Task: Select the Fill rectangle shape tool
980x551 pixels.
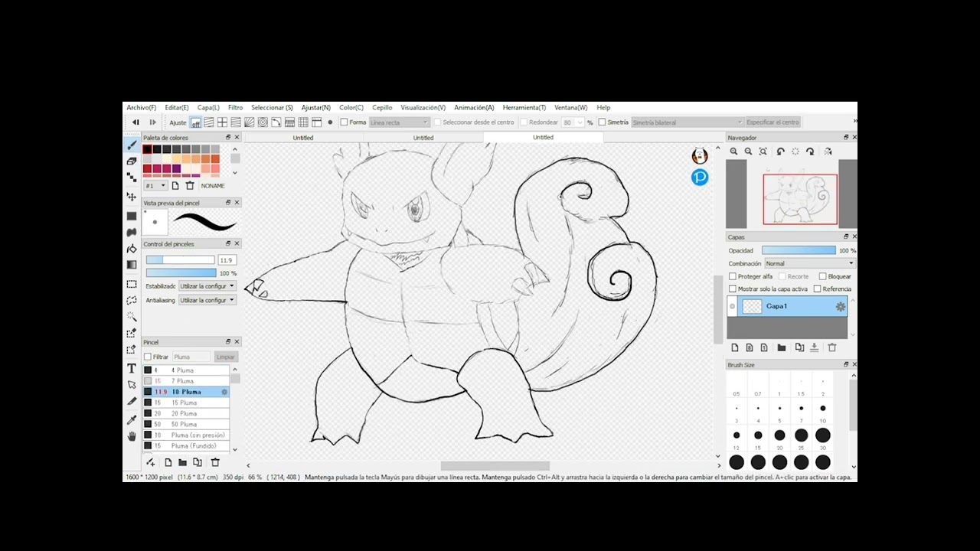Action: pos(132,217)
